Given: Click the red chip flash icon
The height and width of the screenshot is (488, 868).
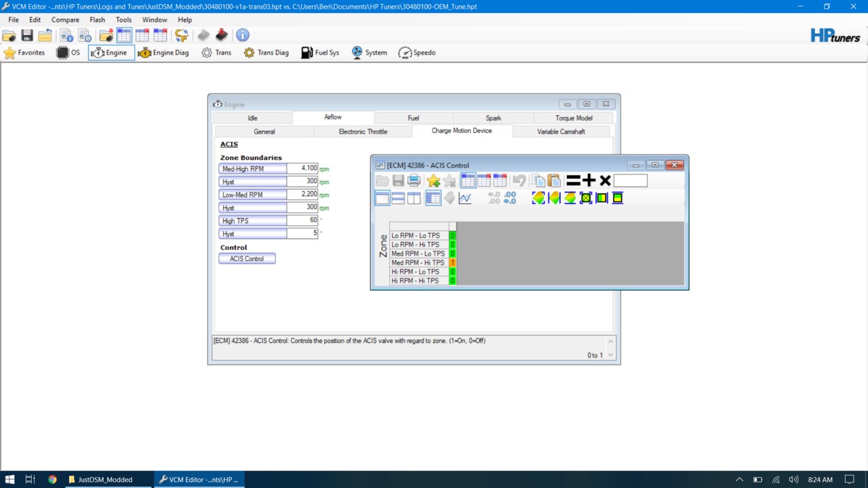Looking at the screenshot, I should [x=221, y=35].
